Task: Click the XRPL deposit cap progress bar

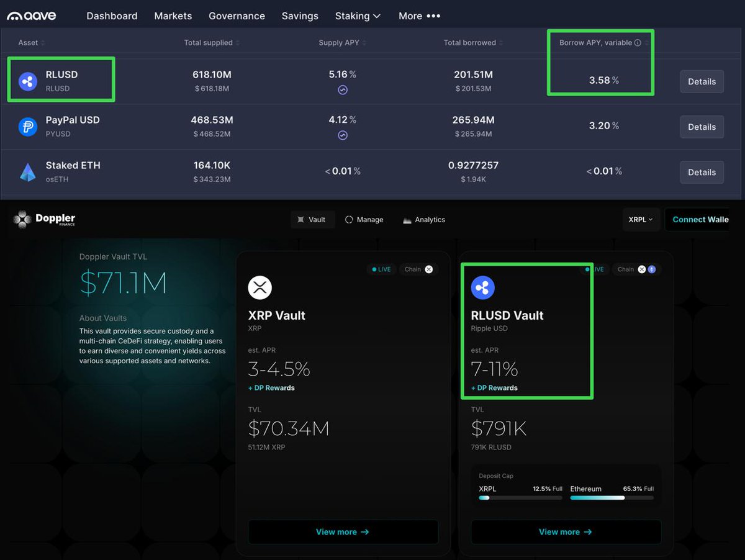Action: [x=521, y=498]
